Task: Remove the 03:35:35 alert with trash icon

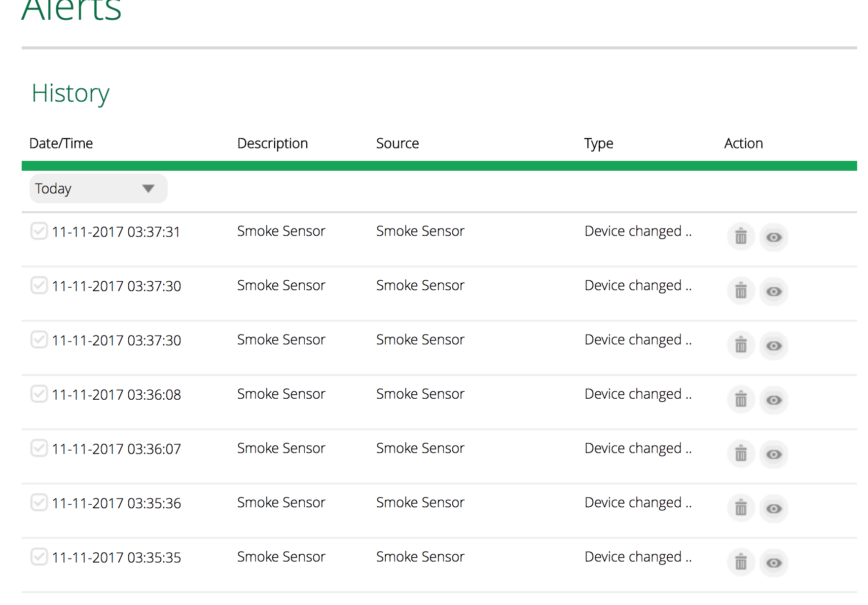Action: click(741, 563)
